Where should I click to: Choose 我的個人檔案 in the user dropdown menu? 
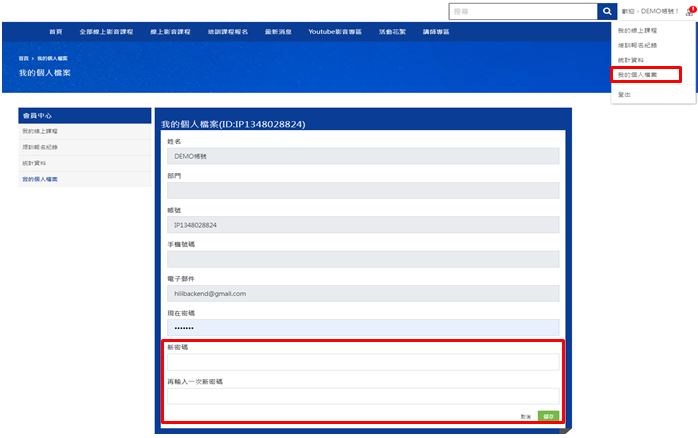pos(636,75)
